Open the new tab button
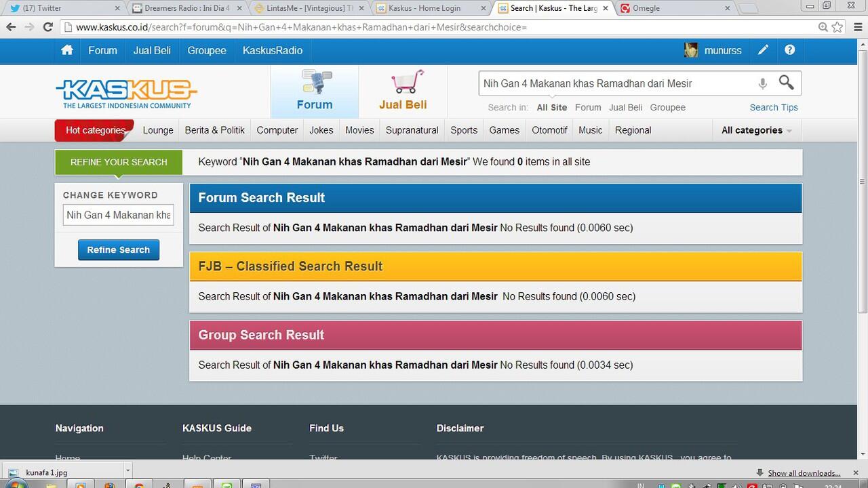Screen dimensions: 868x488 tap(748, 8)
